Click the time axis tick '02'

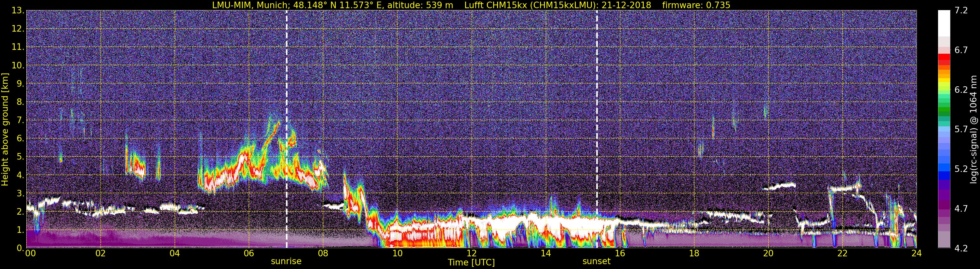[x=101, y=254]
